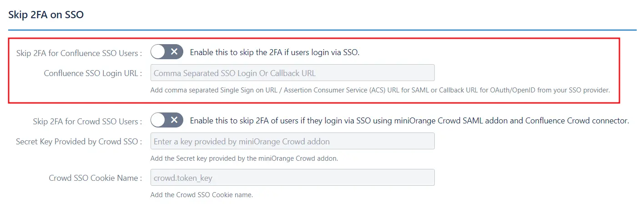Viewport: 644px width, 204px height.
Task: Click 'Add the Secret key provided' help text
Action: tap(244, 158)
